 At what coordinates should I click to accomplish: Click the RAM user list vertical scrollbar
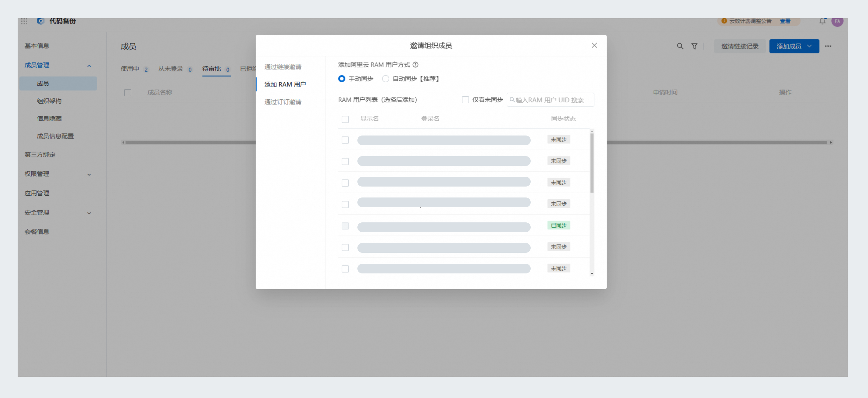coord(592,163)
